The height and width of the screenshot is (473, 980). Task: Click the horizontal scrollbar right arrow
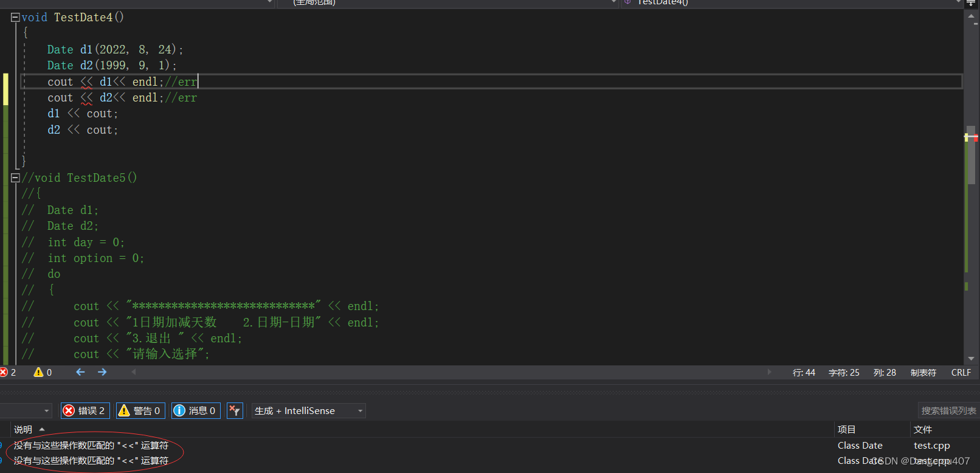click(769, 371)
